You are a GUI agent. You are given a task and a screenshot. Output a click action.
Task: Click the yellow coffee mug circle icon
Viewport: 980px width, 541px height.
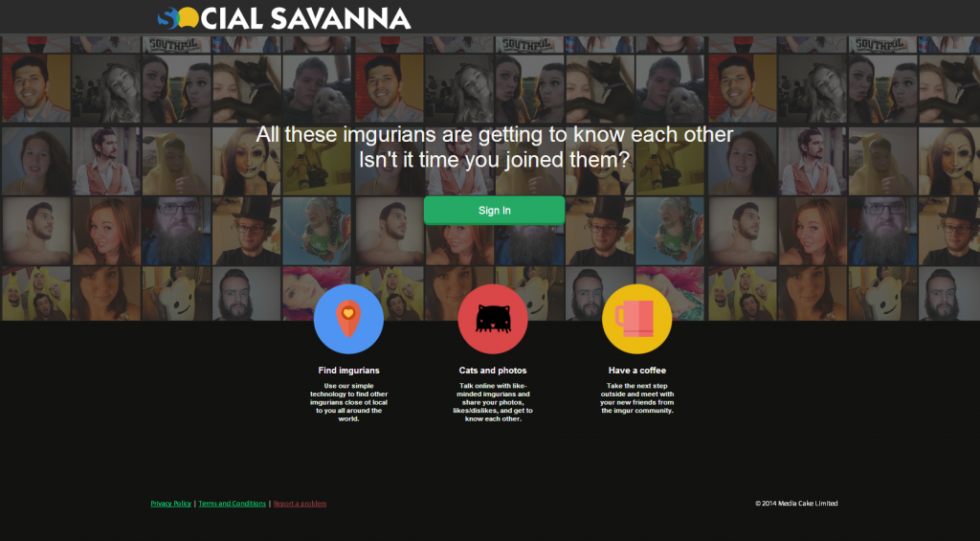coord(636,319)
